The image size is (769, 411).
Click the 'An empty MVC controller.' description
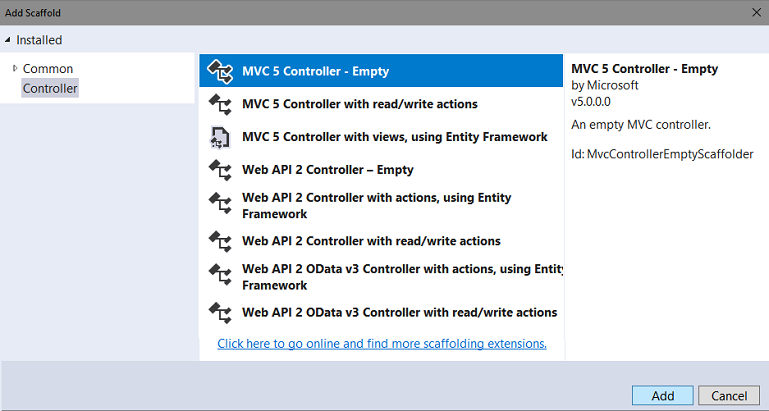(x=641, y=125)
